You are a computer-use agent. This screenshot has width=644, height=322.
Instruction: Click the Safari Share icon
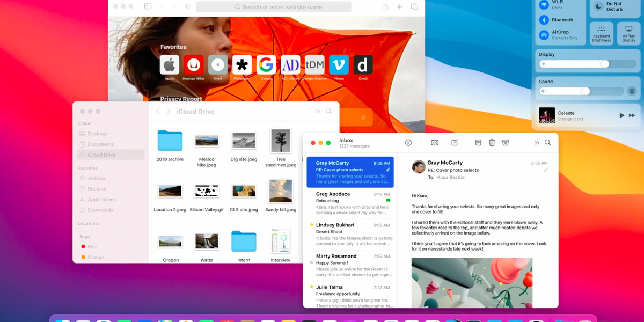point(385,6)
